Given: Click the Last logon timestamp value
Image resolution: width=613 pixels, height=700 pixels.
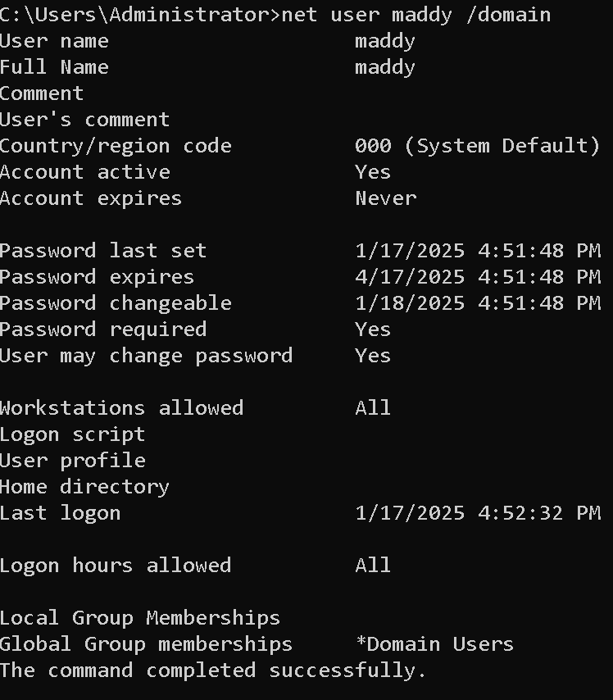Looking at the screenshot, I should (x=478, y=513).
